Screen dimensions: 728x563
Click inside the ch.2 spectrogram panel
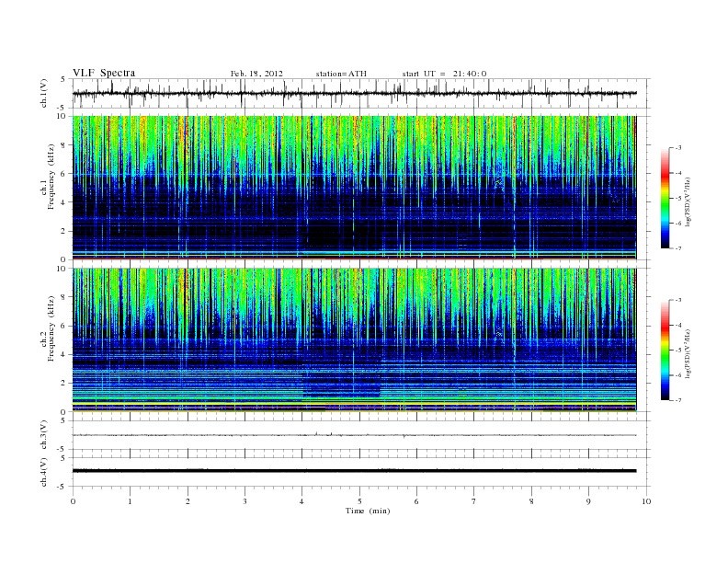[354, 339]
